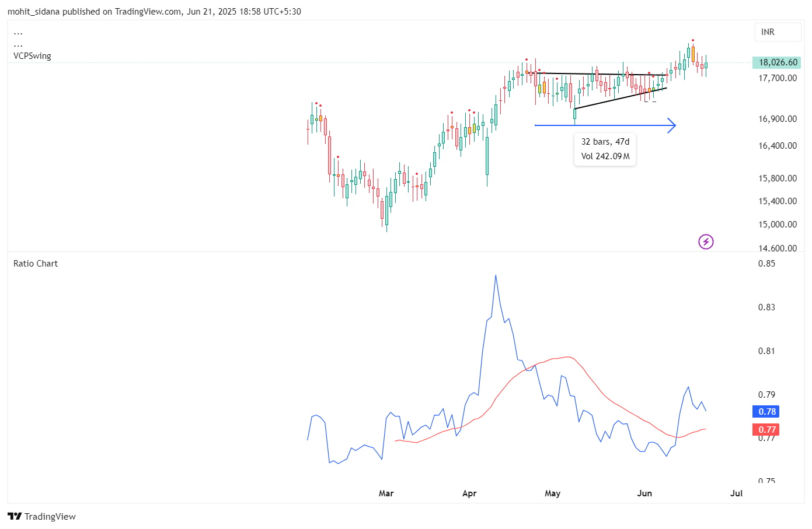Click the 15,400.00 price axis label
Viewport: 812px width, 529px height.
pos(778,201)
